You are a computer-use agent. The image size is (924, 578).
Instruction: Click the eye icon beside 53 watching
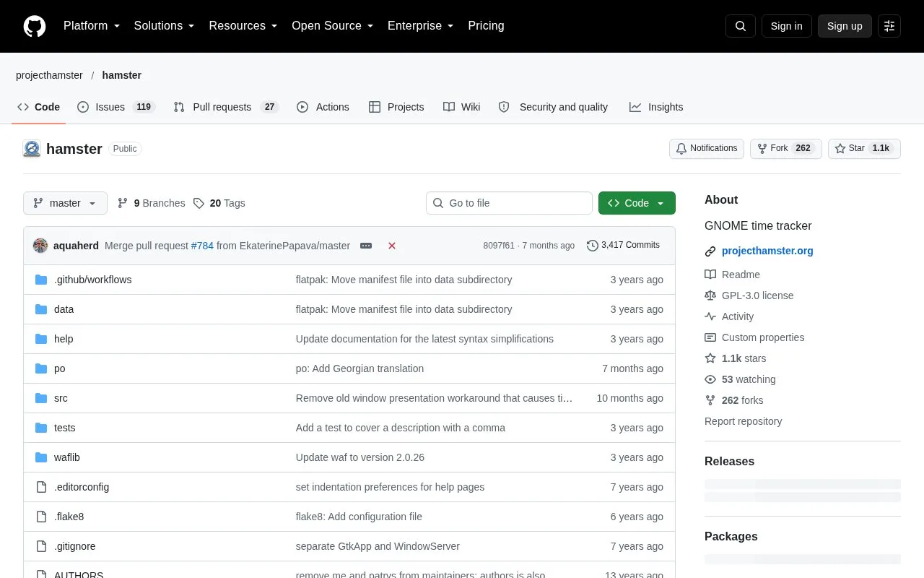pyautogui.click(x=710, y=379)
